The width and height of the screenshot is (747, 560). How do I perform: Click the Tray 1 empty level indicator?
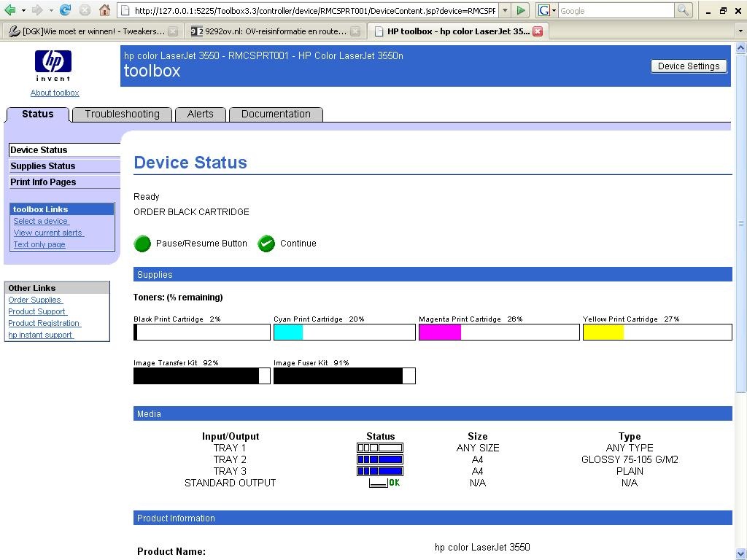tap(380, 448)
